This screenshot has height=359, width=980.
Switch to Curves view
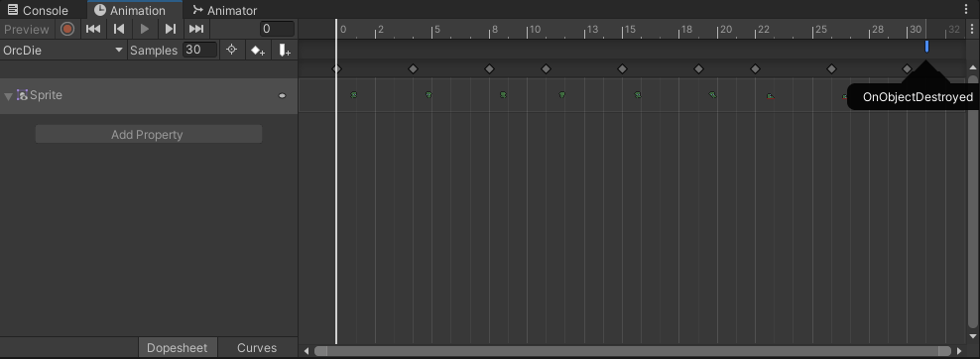pos(257,348)
